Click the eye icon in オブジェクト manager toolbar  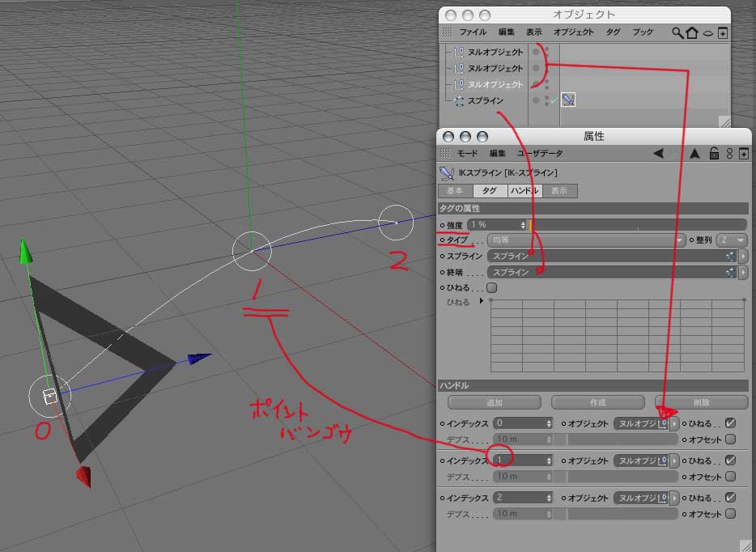(x=707, y=33)
